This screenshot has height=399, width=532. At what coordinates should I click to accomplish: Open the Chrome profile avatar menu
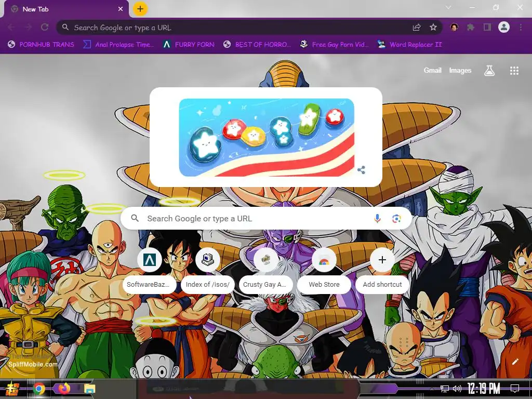[504, 27]
